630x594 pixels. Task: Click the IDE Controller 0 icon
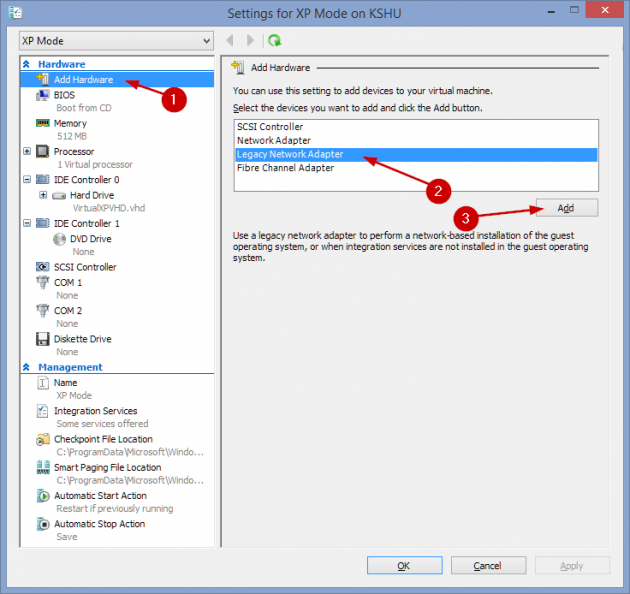(x=43, y=179)
